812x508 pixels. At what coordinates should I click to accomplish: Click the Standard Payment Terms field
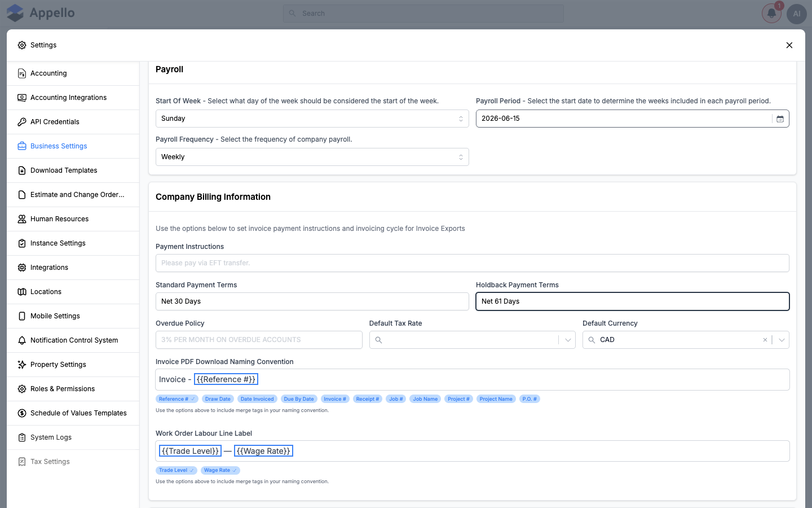(312, 301)
